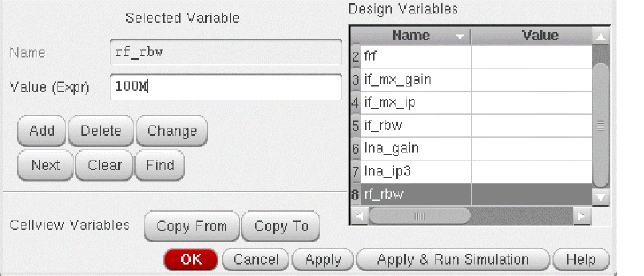Open the Help button
The image size is (644, 276).
[x=580, y=259]
